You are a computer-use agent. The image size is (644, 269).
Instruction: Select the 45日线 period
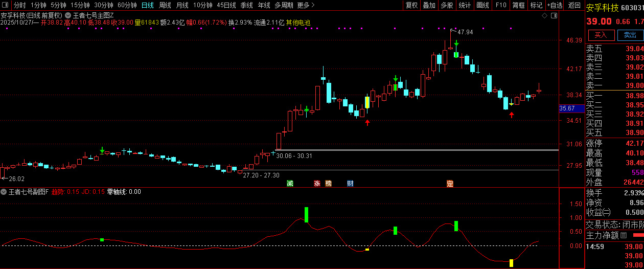tap(226, 5)
